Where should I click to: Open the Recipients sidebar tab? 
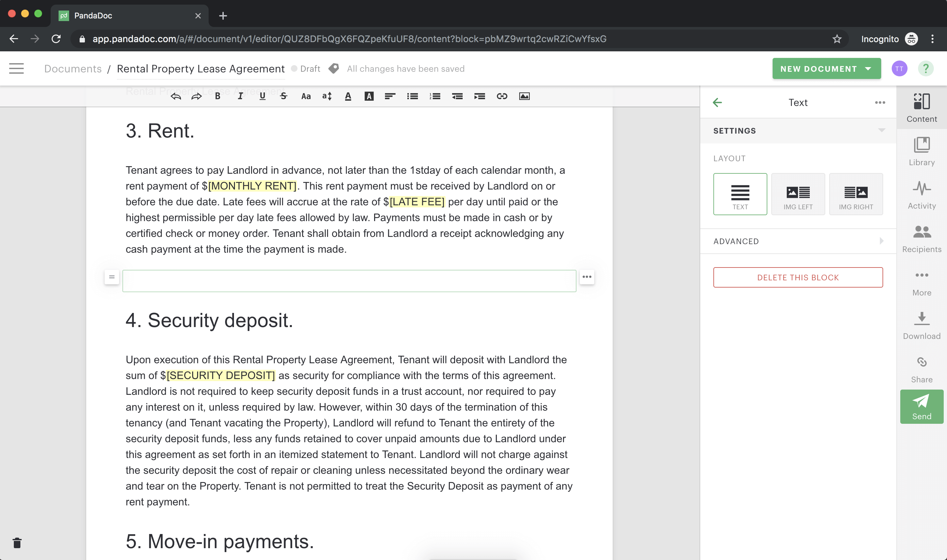921,239
